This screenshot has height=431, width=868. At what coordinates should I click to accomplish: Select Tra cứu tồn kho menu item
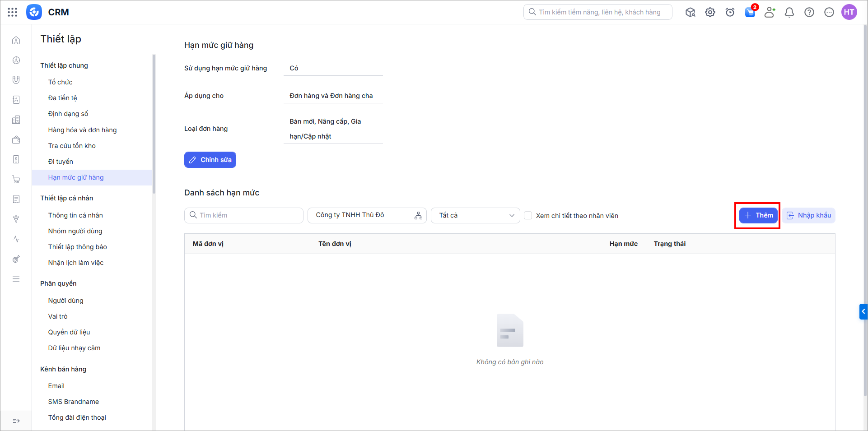click(x=72, y=146)
